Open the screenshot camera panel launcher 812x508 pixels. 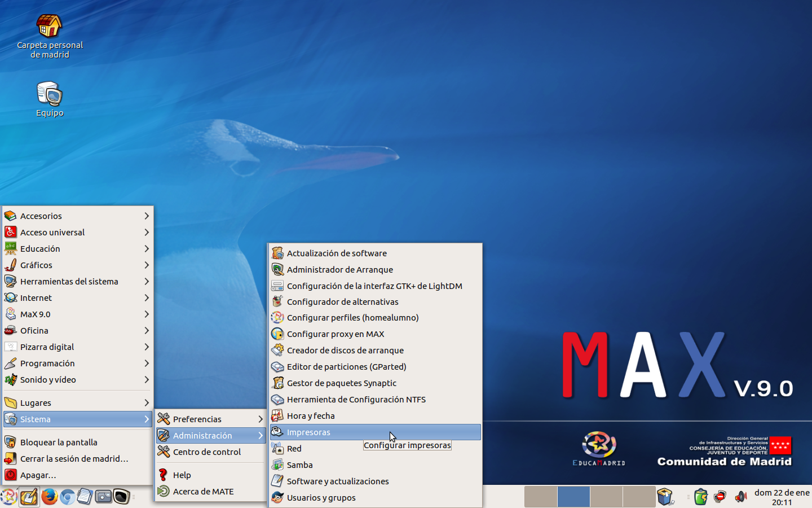(x=103, y=497)
